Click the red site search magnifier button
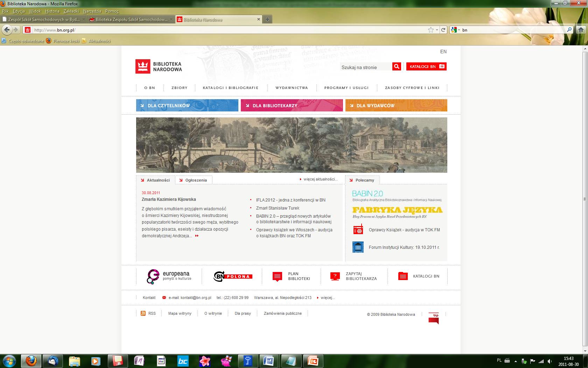This screenshot has height=368, width=588. (x=397, y=66)
